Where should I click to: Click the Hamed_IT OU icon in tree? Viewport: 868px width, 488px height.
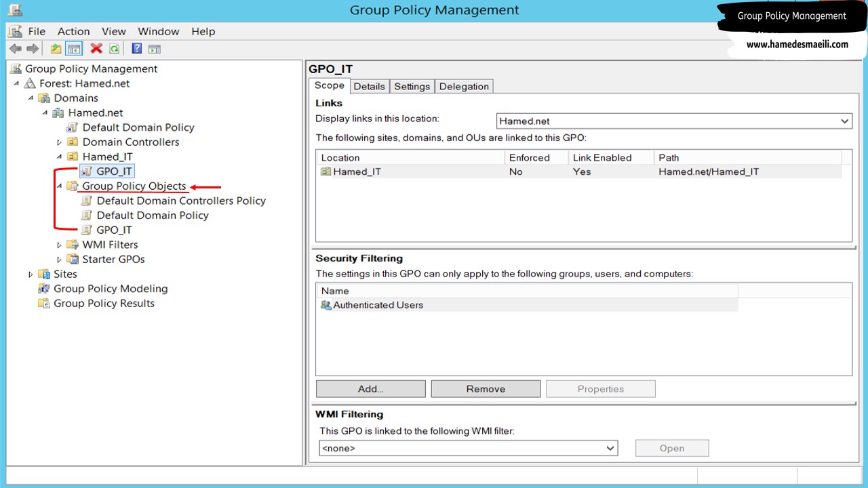point(73,157)
